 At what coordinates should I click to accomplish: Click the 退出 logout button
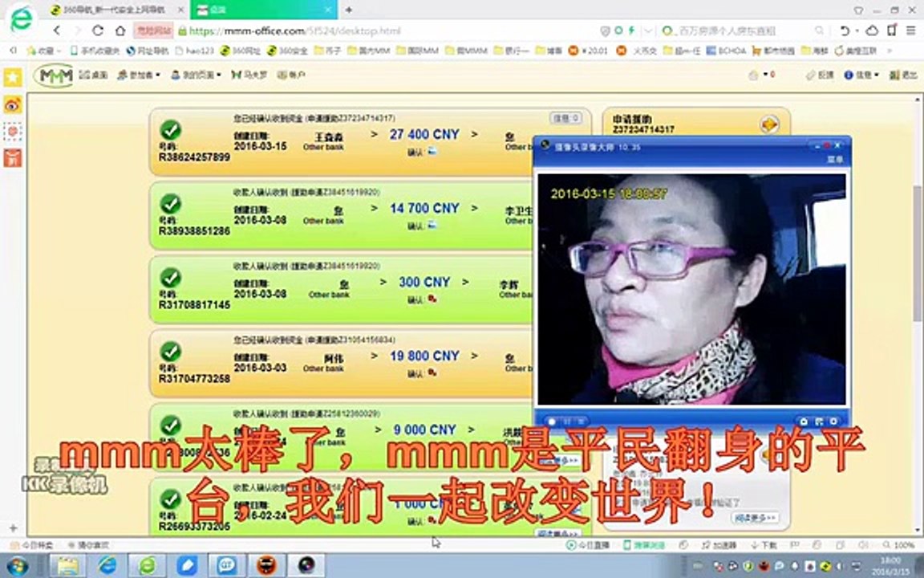click(903, 75)
